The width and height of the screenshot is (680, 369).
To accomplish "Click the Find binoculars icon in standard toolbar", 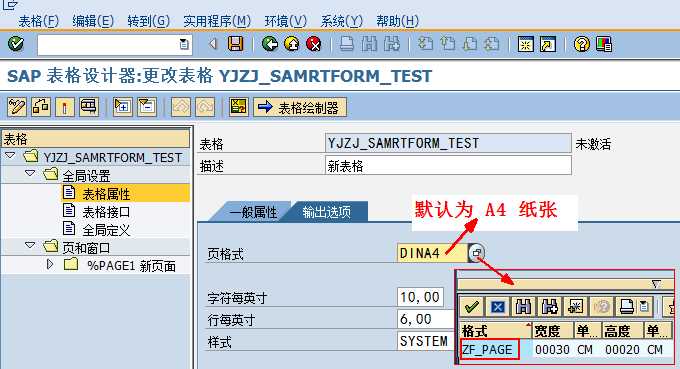I will click(x=369, y=44).
